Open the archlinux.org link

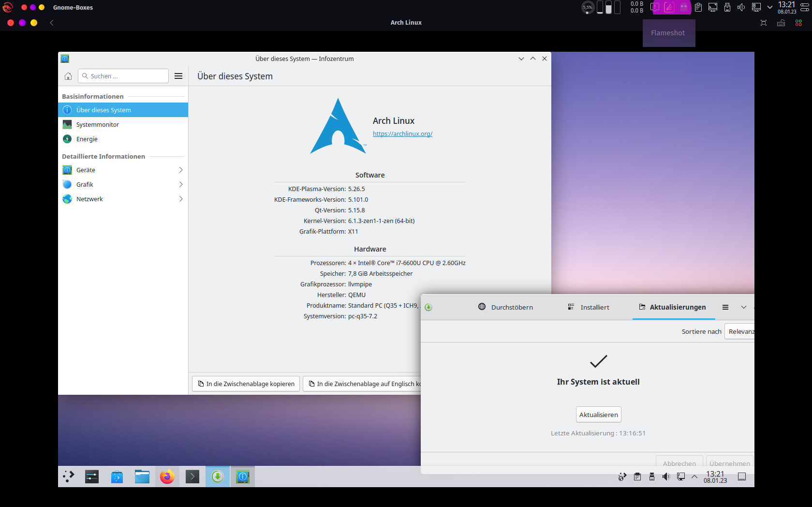coord(402,134)
